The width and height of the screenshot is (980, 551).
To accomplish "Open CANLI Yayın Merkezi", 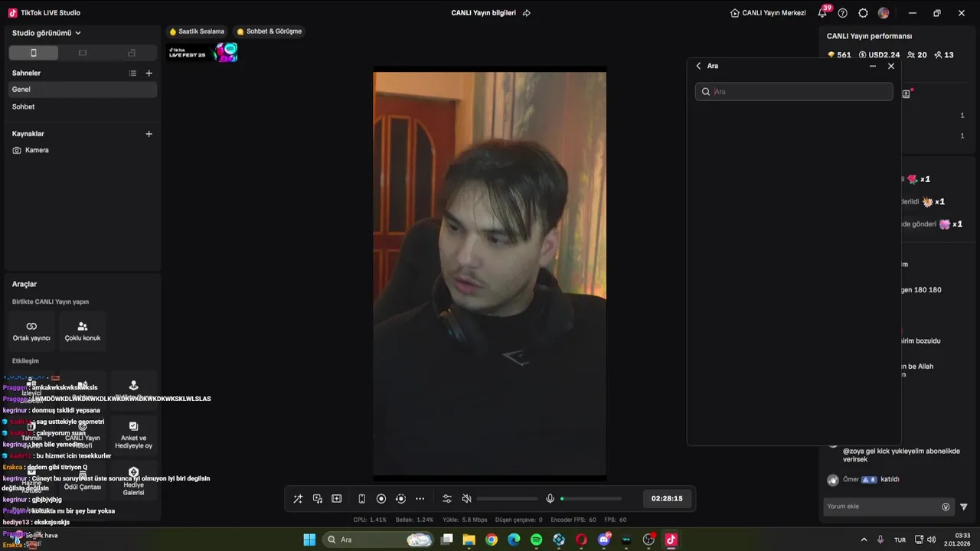I will pos(768,13).
